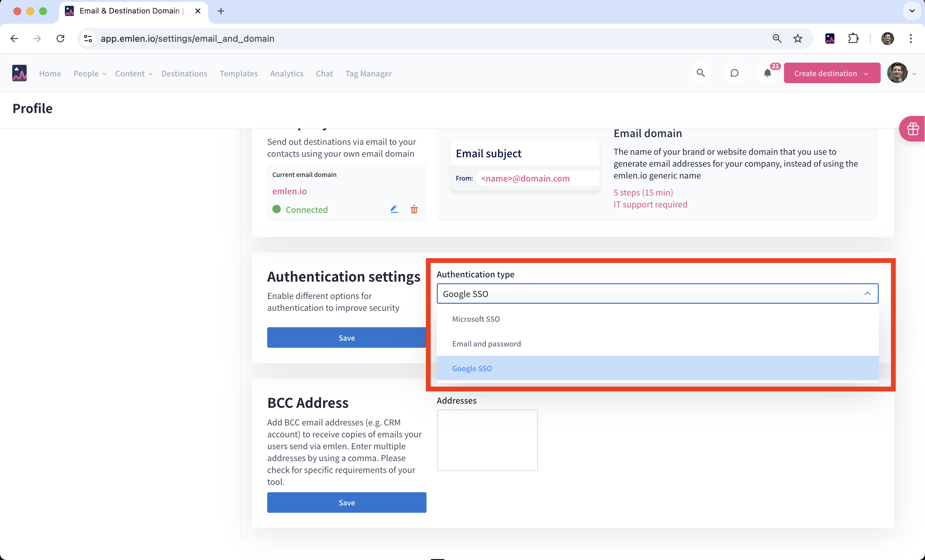Bookmark this page with star icon
This screenshot has width=925, height=560.
797,38
